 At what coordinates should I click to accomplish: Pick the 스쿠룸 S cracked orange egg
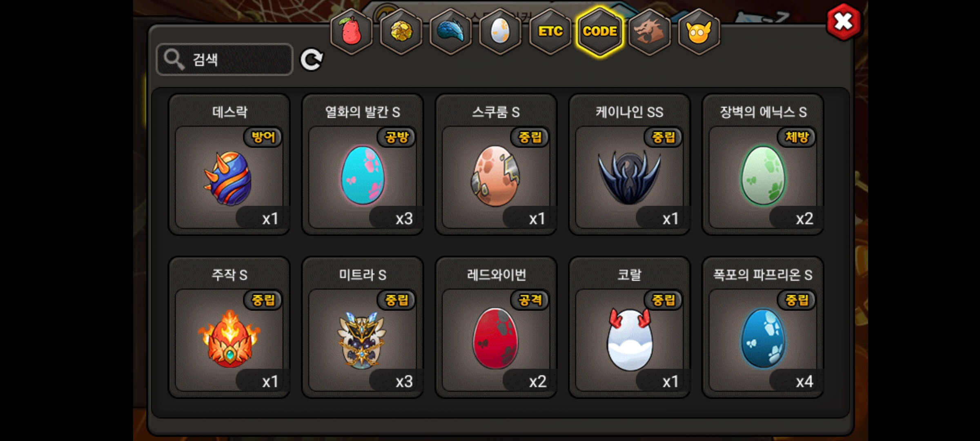[x=496, y=165]
